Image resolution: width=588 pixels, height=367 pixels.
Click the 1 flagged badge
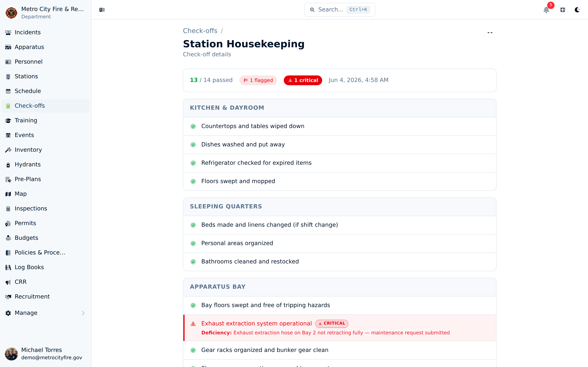(x=258, y=80)
